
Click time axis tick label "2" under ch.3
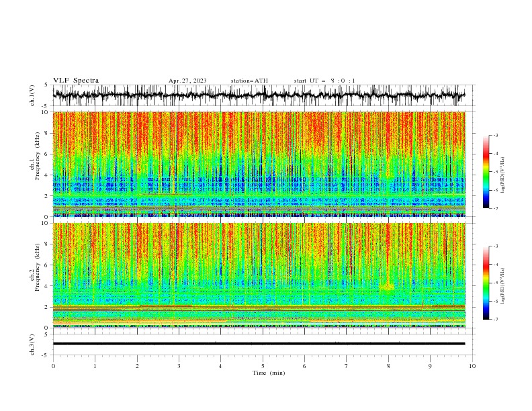coord(137,366)
